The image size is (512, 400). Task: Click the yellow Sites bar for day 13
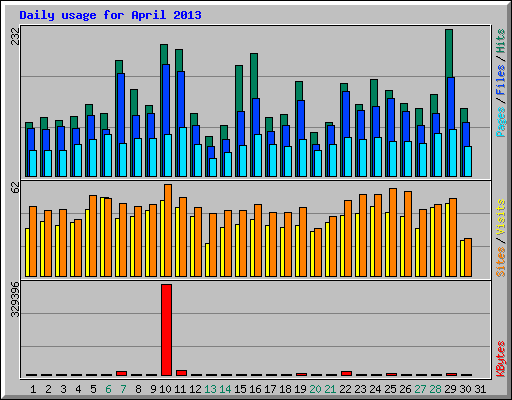tap(207, 260)
